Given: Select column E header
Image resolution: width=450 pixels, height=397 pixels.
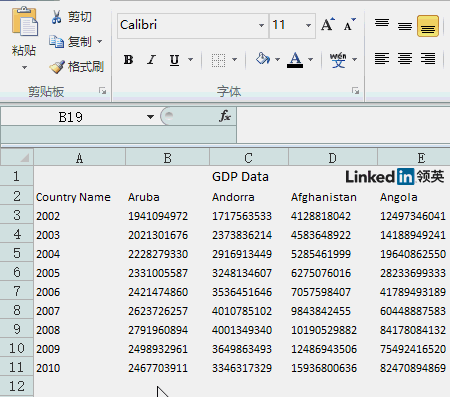Looking at the screenshot, I should coord(414,157).
